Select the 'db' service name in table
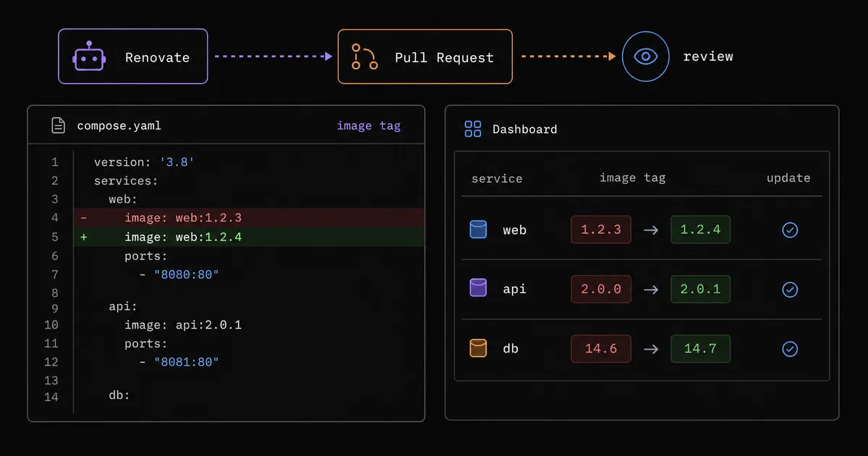The width and height of the screenshot is (868, 456). tap(511, 349)
